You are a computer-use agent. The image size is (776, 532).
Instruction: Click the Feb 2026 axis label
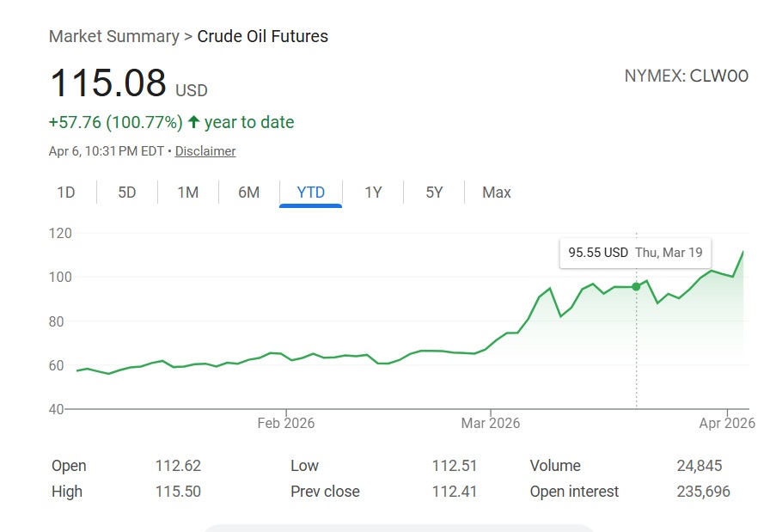coord(286,423)
